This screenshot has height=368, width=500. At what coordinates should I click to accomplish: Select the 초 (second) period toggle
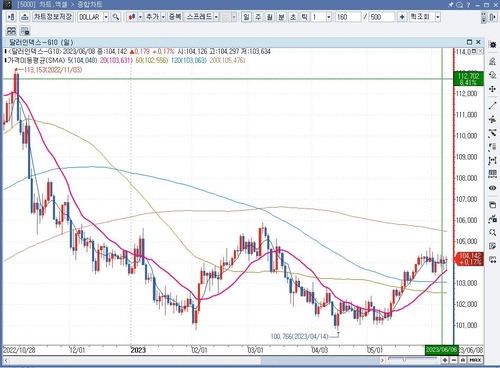pyautogui.click(x=293, y=17)
